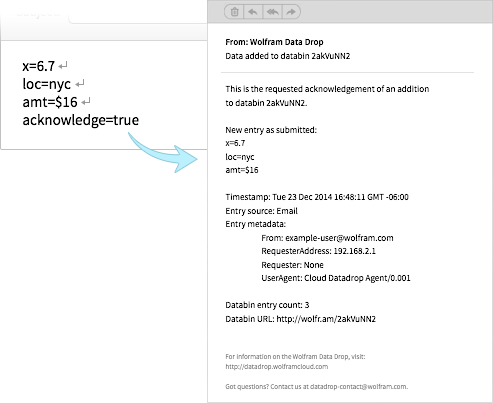Click 'Databin entry count: 3' text
Image resolution: width=493 pixels, height=403 pixels.
tap(267, 305)
